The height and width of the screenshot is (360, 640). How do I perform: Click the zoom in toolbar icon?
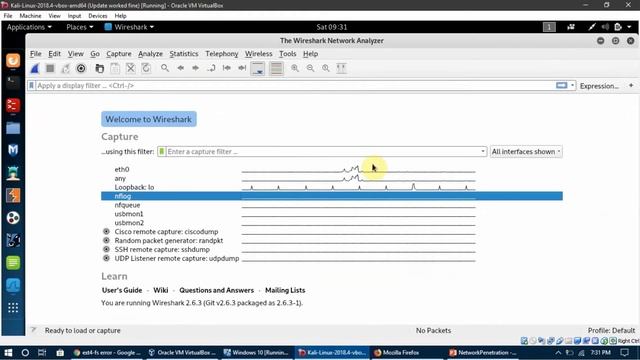[x=295, y=69]
